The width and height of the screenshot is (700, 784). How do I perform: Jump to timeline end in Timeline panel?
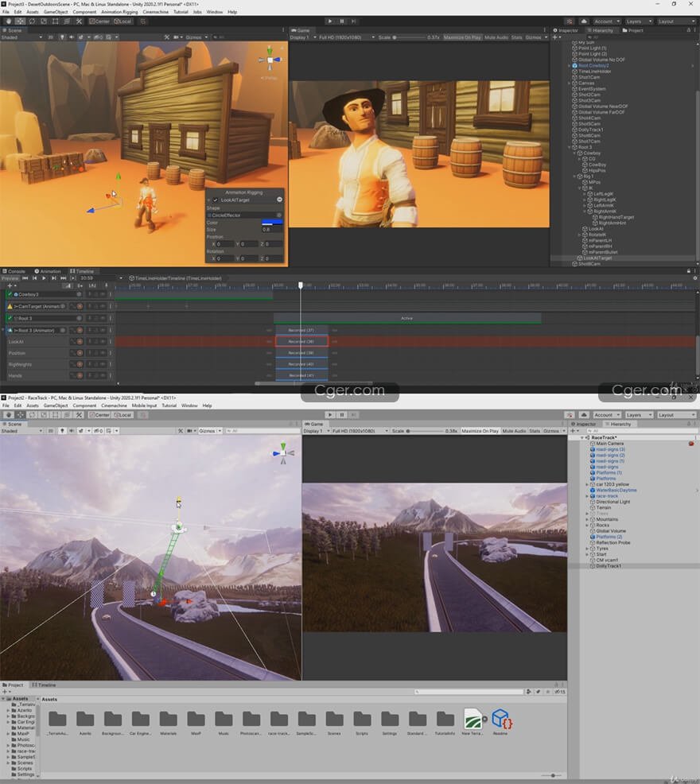pyautogui.click(x=63, y=278)
